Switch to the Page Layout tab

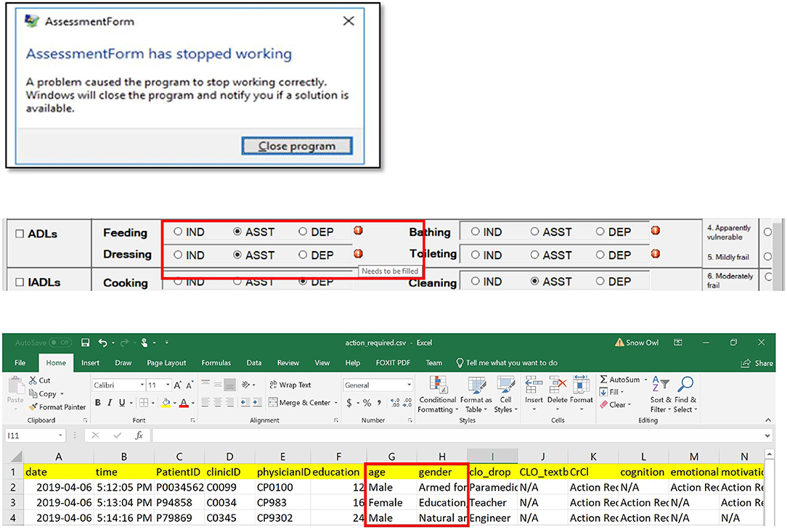(167, 363)
